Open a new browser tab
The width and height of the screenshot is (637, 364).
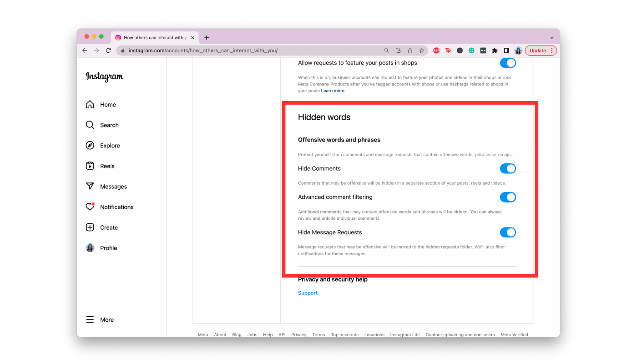pyautogui.click(x=207, y=38)
